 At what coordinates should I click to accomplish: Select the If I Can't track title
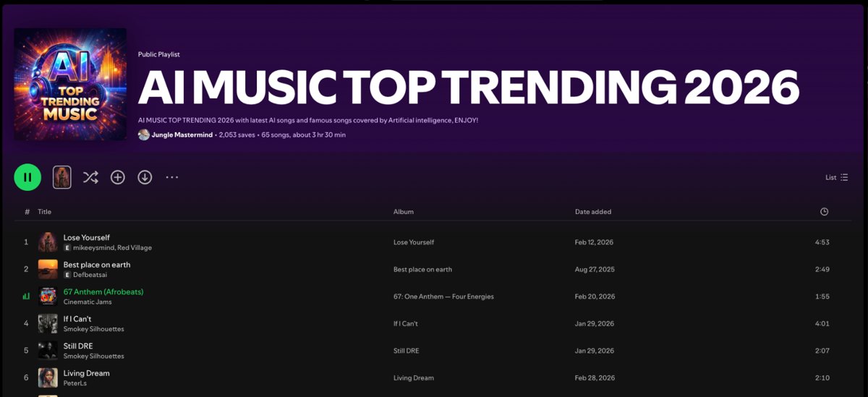[77, 319]
